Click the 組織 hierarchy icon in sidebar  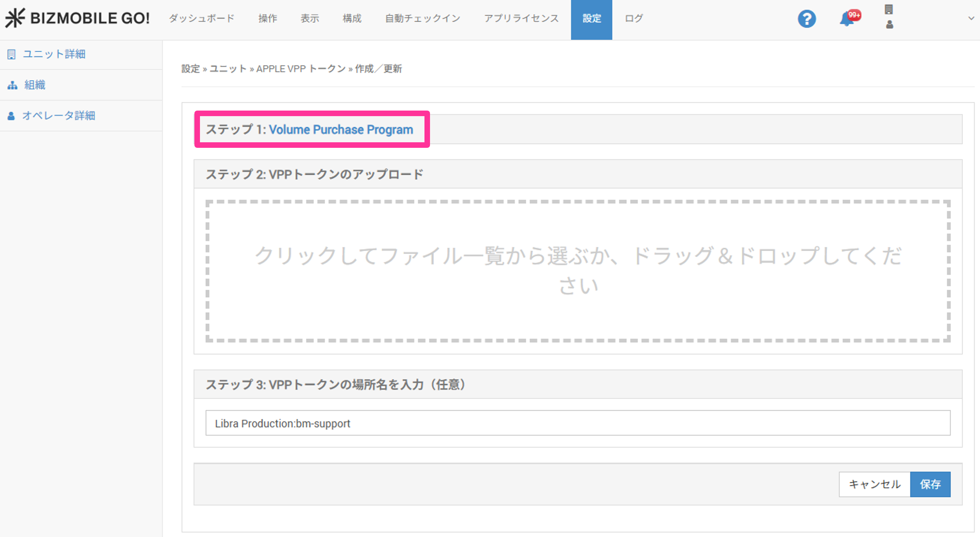click(x=12, y=85)
